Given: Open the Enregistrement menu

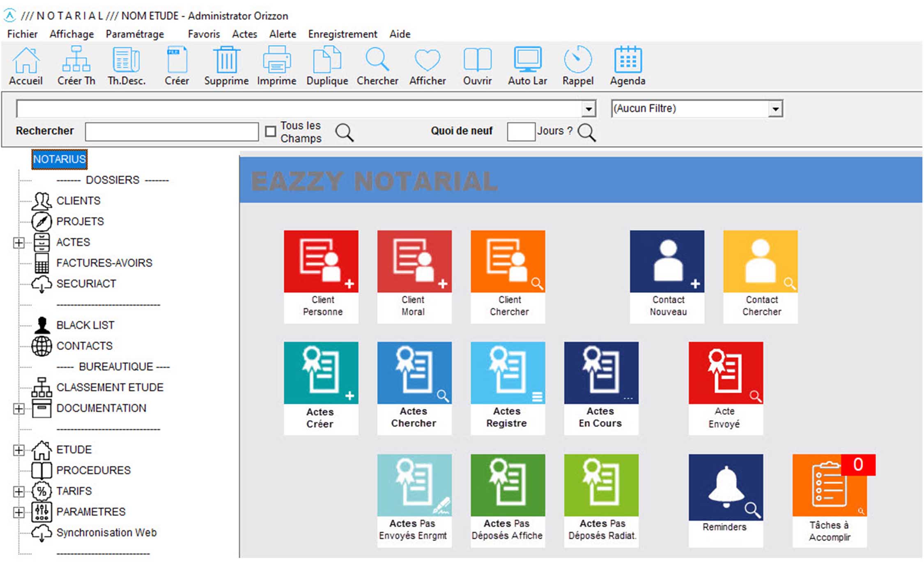Looking at the screenshot, I should (342, 34).
